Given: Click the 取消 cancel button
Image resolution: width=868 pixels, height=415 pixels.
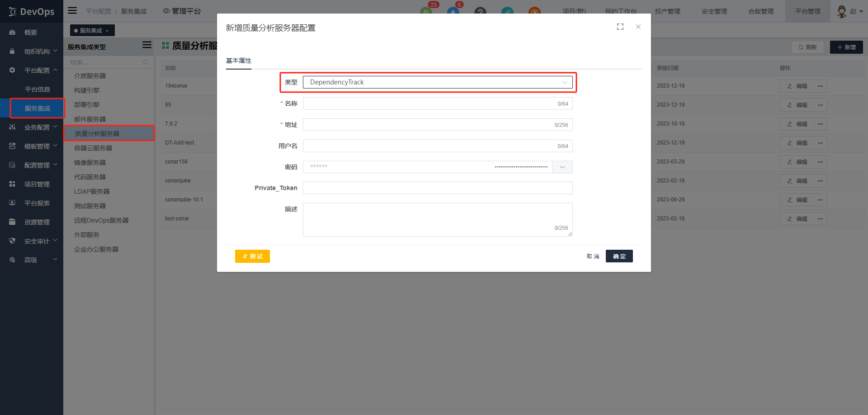Looking at the screenshot, I should tap(593, 256).
